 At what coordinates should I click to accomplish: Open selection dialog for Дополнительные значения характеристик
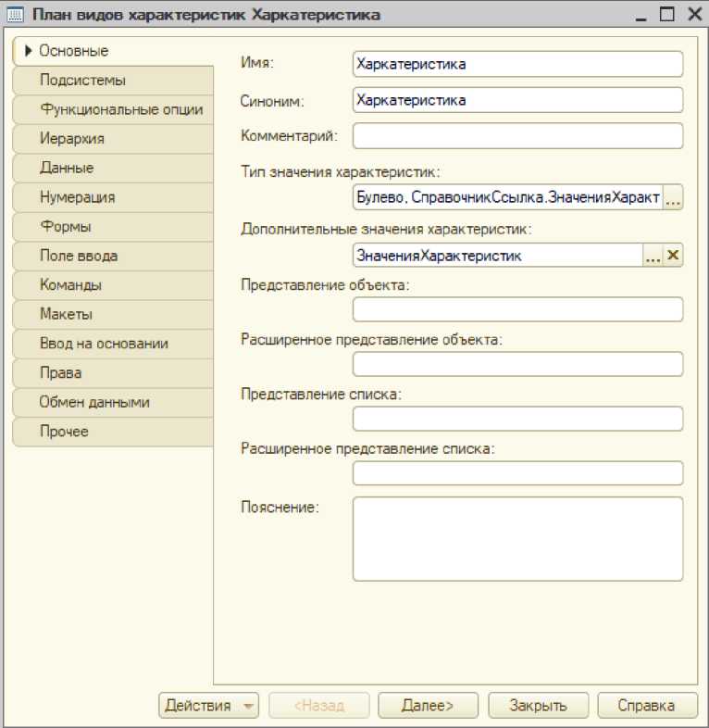[x=653, y=257]
